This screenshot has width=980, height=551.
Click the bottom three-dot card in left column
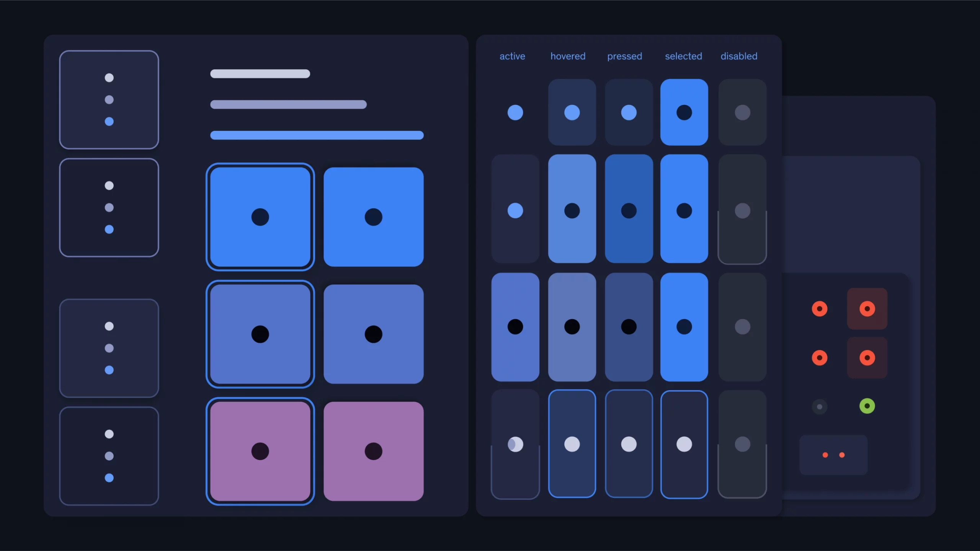click(109, 456)
